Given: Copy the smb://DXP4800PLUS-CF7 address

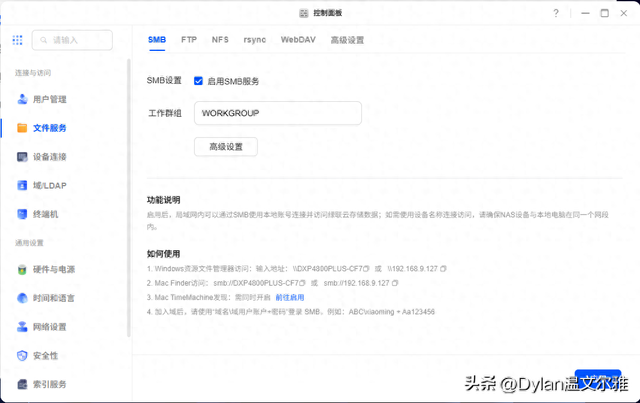Looking at the screenshot, I should click(x=302, y=283).
